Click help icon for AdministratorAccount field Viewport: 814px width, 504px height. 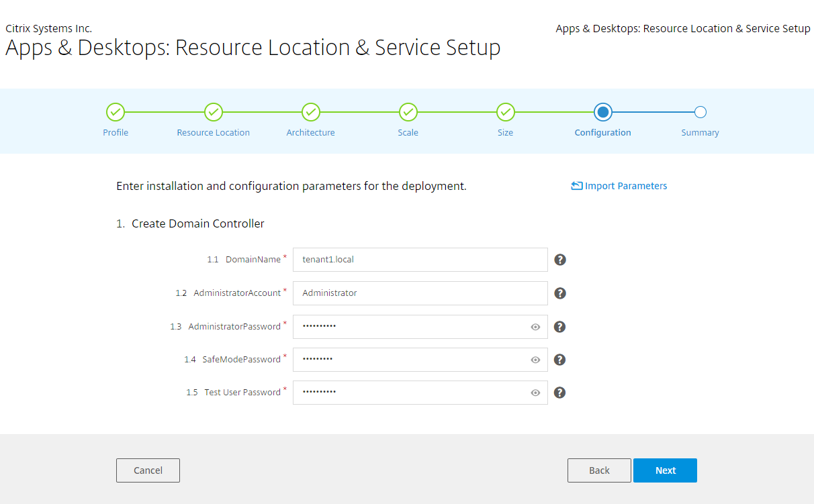click(560, 293)
